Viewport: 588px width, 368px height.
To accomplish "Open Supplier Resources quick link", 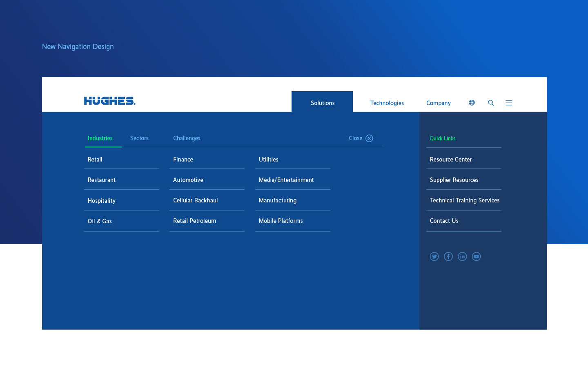I will [454, 180].
